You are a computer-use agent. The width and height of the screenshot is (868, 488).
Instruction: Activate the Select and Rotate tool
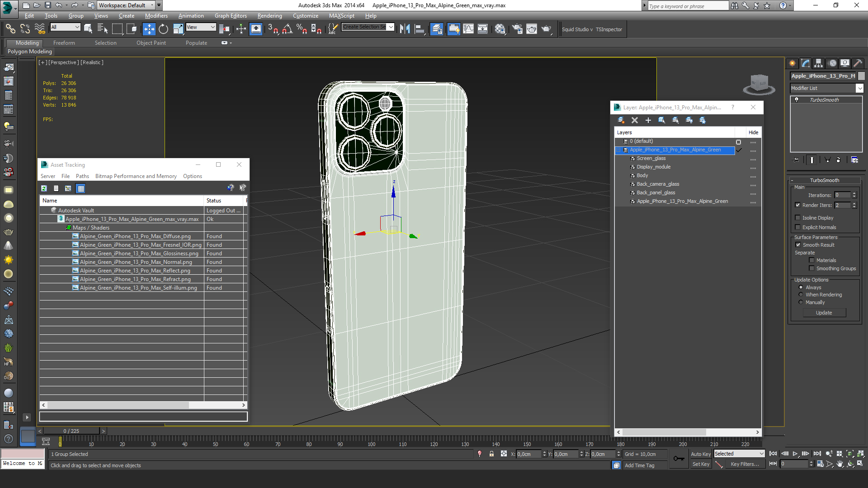[x=163, y=29]
